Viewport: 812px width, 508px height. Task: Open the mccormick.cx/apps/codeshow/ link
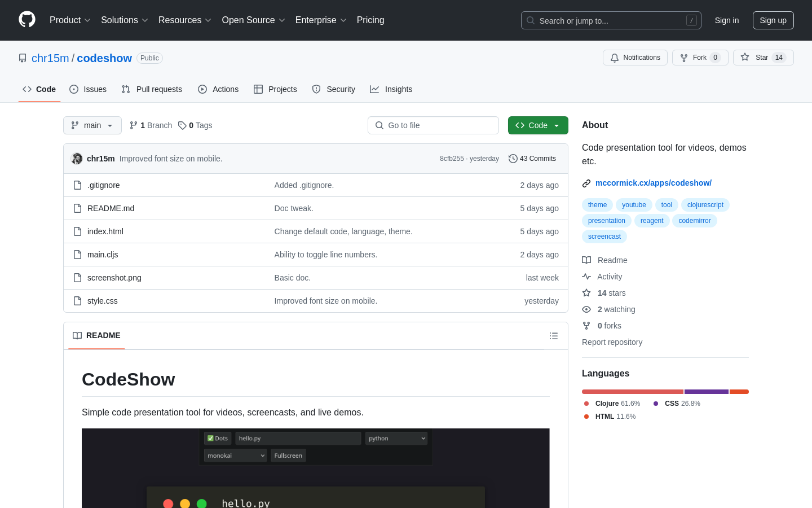pyautogui.click(x=654, y=183)
